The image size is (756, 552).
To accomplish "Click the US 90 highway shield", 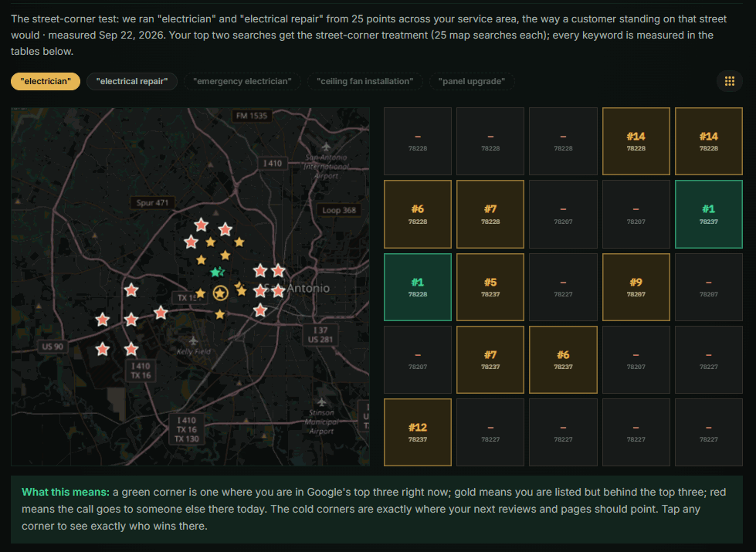I will pyautogui.click(x=53, y=346).
